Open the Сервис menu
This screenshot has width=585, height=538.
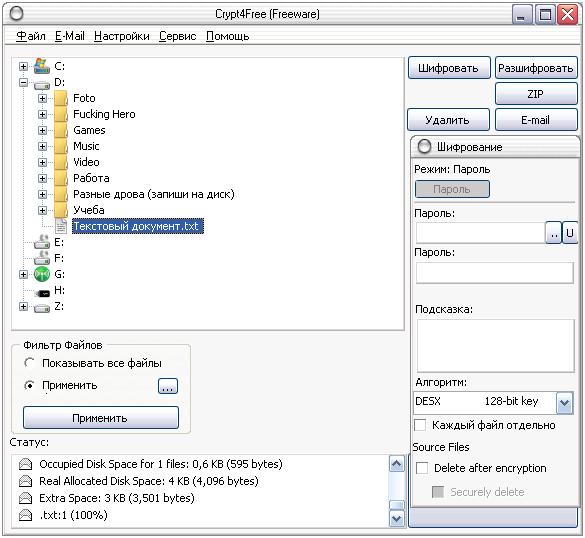point(178,36)
